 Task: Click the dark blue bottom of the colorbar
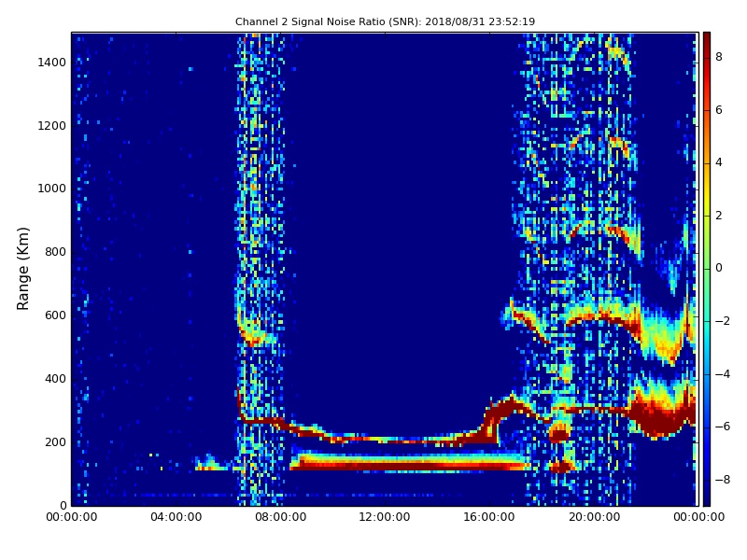coord(707,496)
